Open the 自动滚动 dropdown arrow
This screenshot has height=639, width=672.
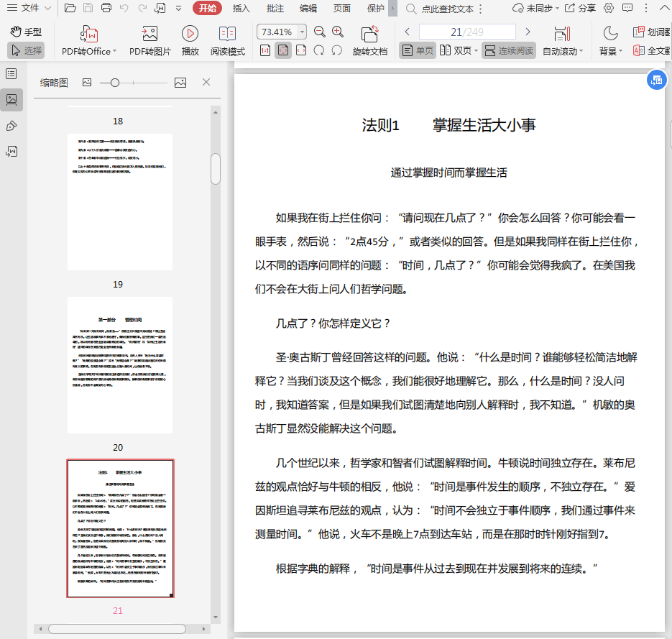click(581, 52)
